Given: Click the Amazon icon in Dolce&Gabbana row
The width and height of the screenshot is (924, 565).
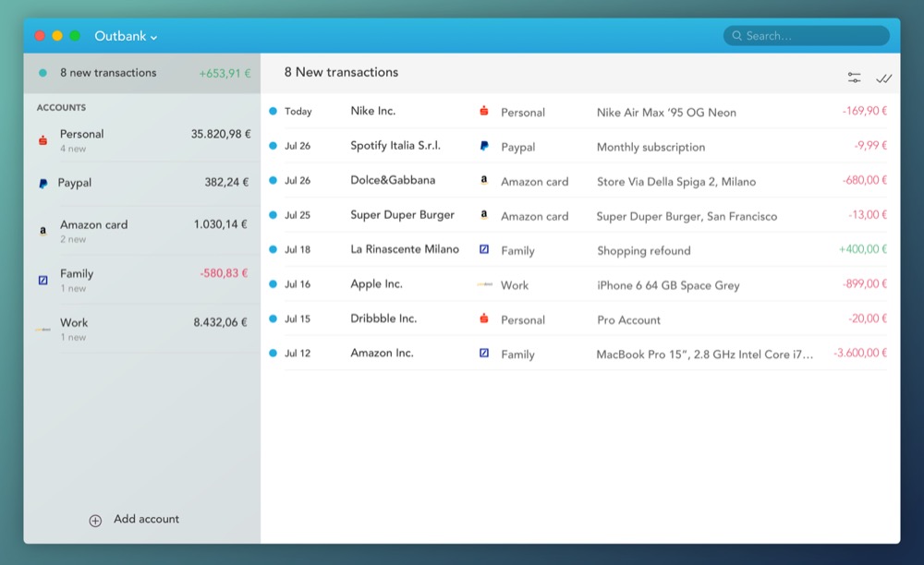Looking at the screenshot, I should click(484, 180).
